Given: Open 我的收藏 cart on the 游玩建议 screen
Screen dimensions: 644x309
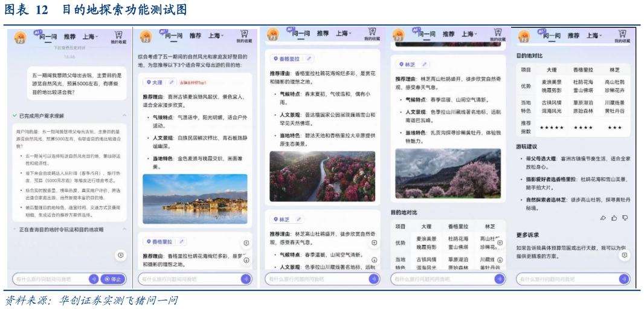Looking at the screenshot, I should (x=623, y=36).
